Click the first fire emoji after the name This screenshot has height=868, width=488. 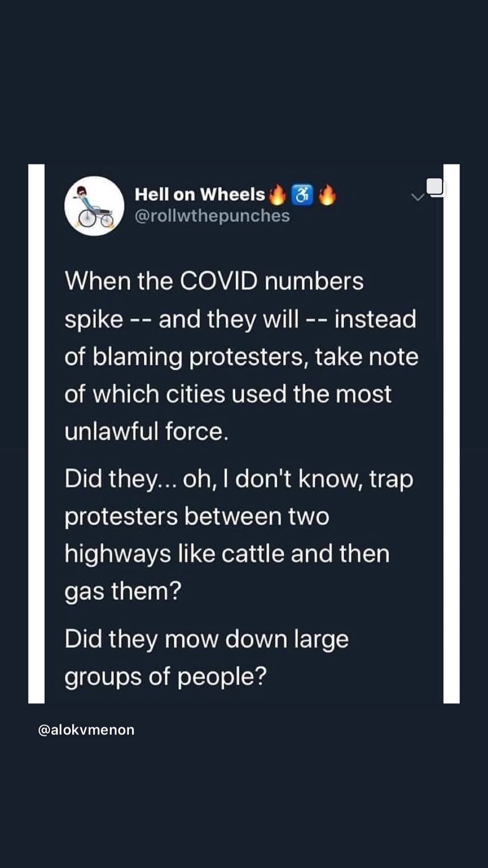coord(277,195)
